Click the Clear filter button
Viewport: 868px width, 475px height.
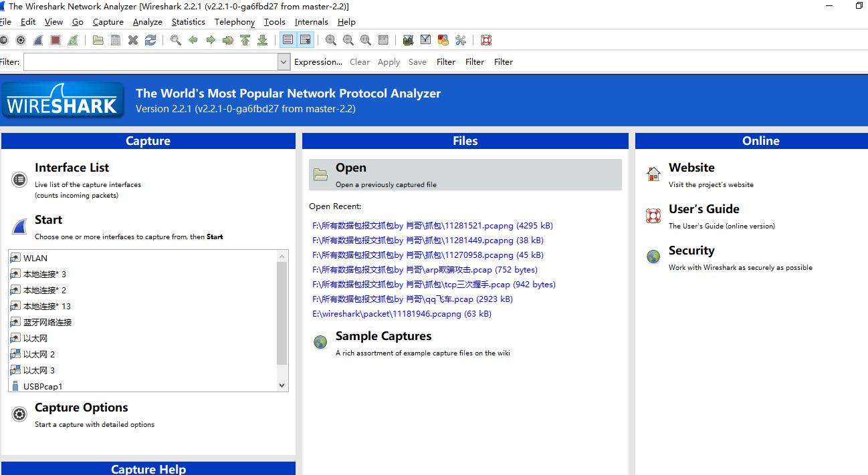pos(360,62)
